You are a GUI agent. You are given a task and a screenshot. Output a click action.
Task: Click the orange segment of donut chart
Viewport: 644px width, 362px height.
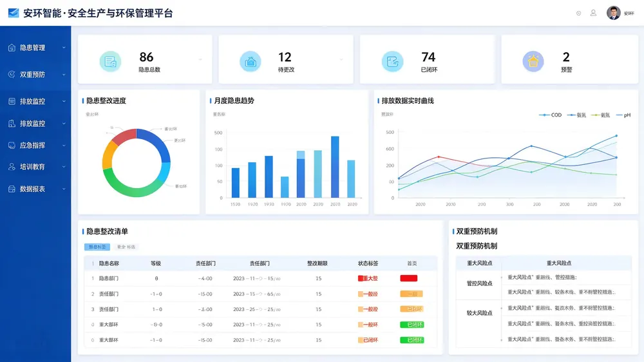pos(109,156)
